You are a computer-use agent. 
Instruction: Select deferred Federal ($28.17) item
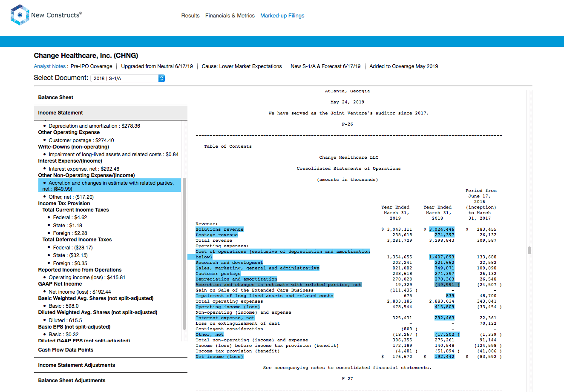(73, 248)
